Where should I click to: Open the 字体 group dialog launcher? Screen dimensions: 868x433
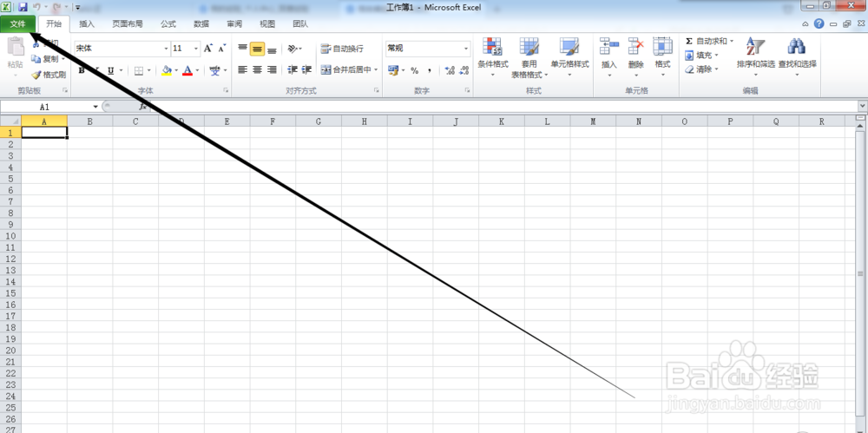click(x=226, y=90)
